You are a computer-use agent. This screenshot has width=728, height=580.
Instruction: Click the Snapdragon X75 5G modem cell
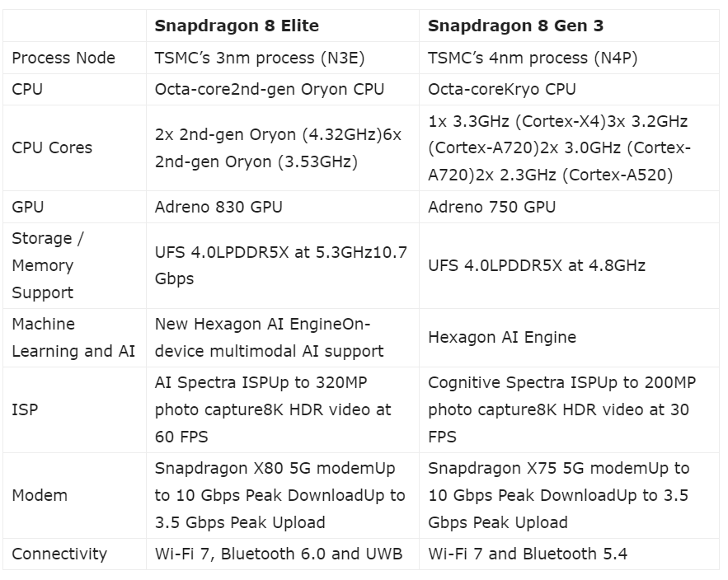point(558,495)
